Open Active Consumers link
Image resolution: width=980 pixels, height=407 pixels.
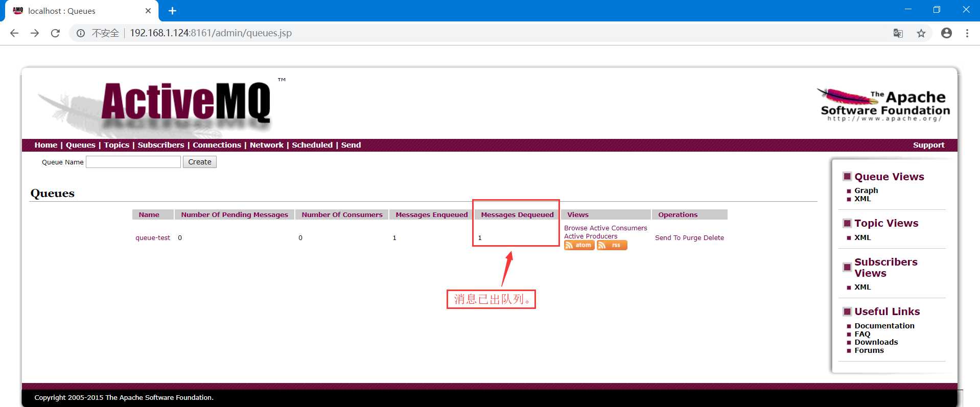(x=618, y=228)
